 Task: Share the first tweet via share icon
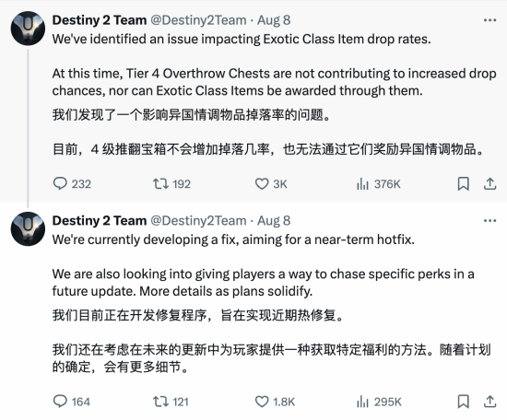click(x=489, y=184)
